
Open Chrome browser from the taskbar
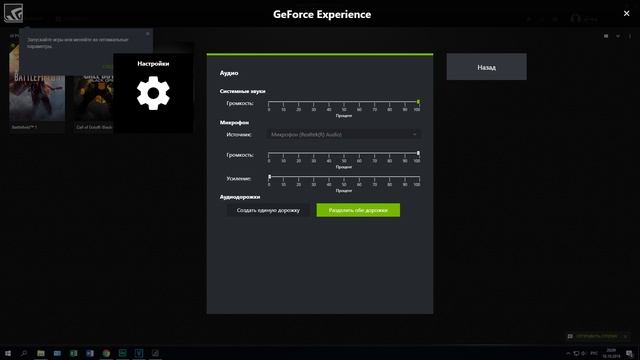(106, 353)
